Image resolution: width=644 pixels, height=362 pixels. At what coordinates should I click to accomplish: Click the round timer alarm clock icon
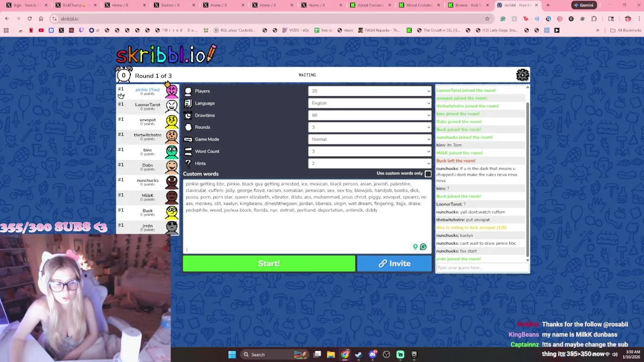(123, 75)
